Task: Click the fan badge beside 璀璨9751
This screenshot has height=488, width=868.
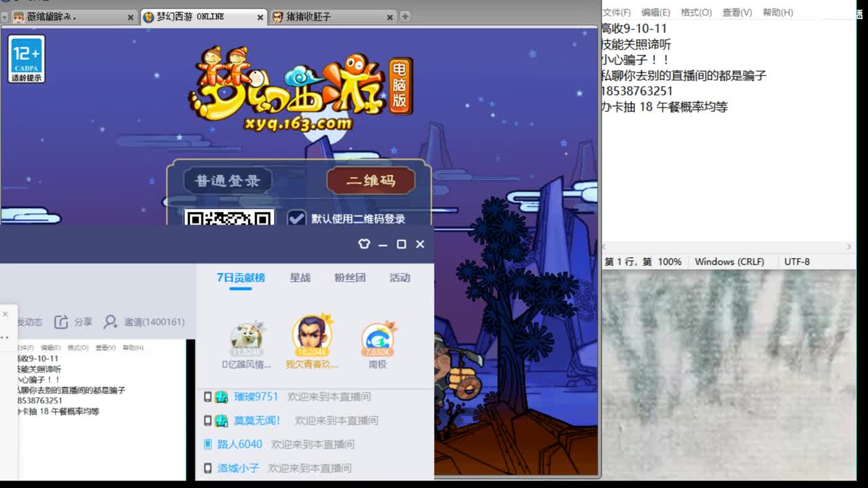Action: (x=221, y=396)
